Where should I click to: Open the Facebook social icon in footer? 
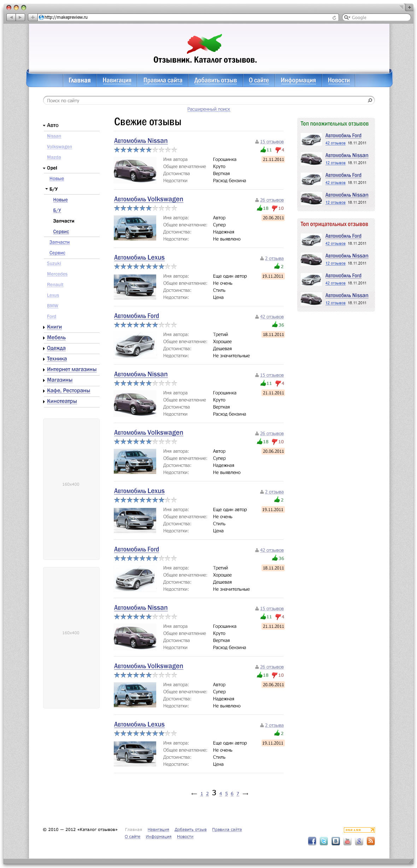point(312,841)
